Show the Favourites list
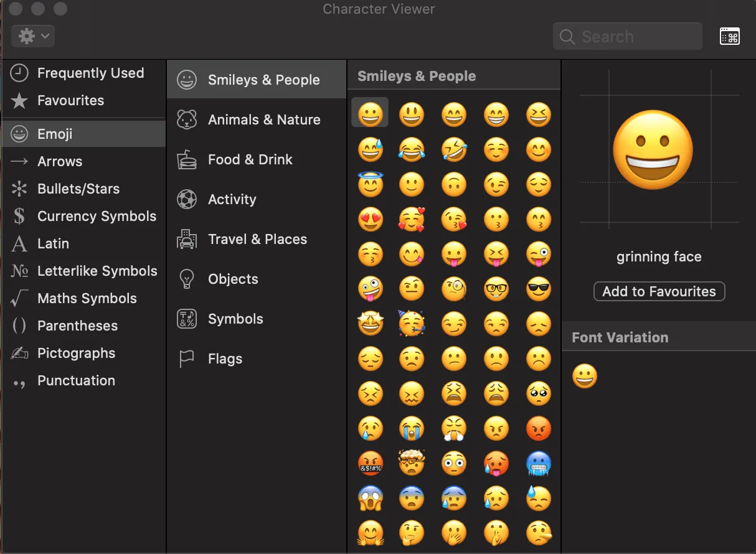756x554 pixels. (83, 100)
